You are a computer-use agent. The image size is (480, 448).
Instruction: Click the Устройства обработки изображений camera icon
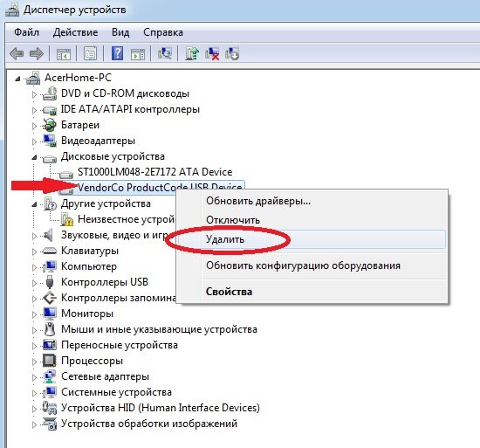(x=50, y=424)
